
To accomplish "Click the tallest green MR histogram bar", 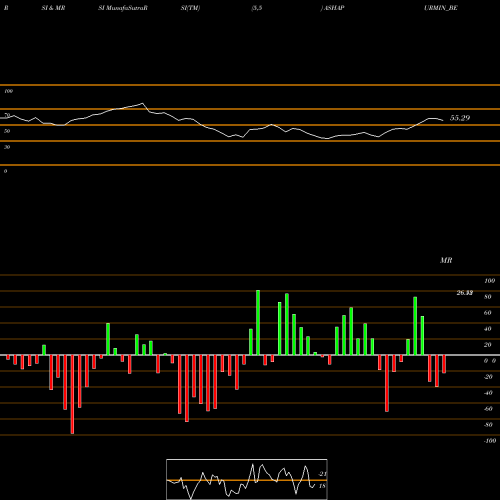I will pos(258,323).
